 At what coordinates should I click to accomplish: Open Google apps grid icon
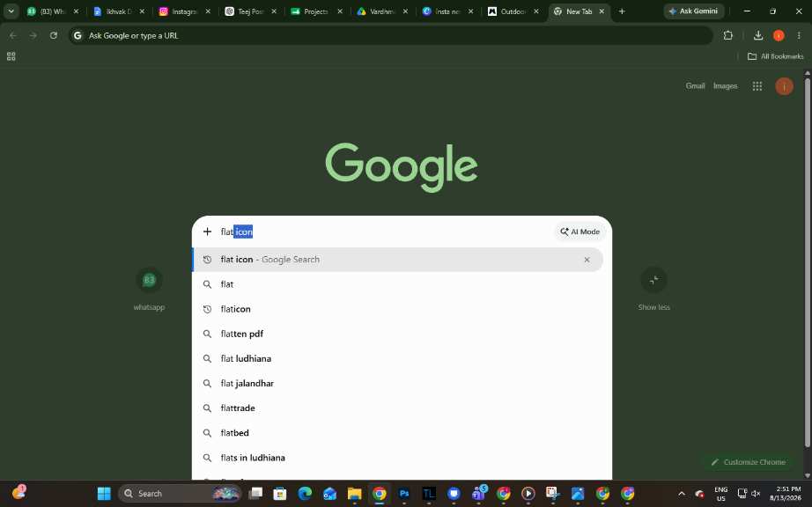tap(757, 86)
